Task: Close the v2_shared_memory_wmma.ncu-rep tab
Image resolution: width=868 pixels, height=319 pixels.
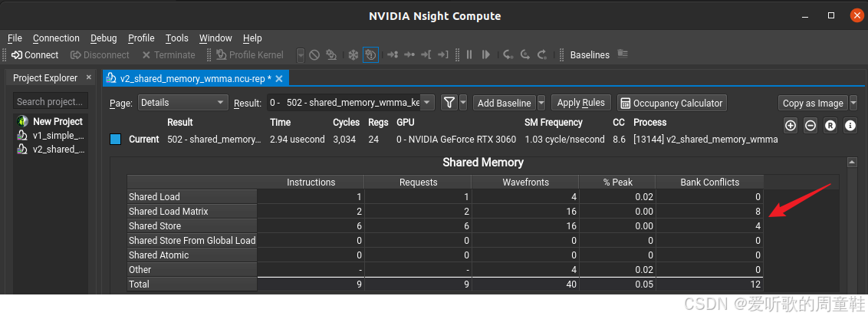Action: click(279, 79)
